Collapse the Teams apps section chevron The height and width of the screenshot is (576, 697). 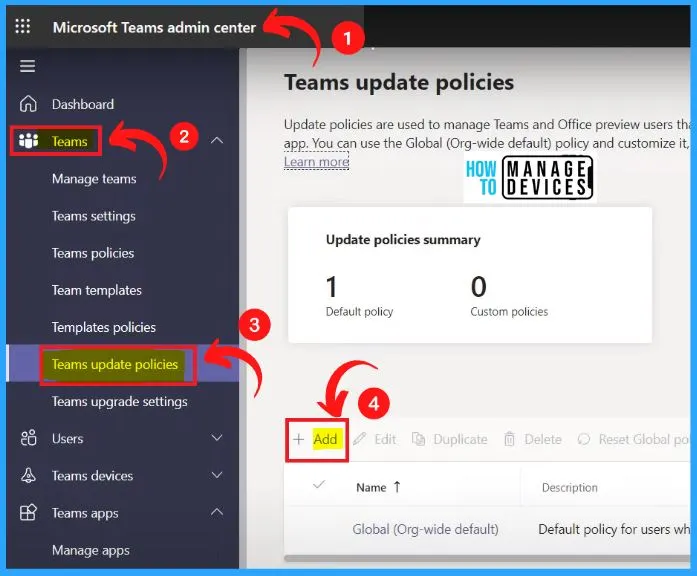coord(217,512)
